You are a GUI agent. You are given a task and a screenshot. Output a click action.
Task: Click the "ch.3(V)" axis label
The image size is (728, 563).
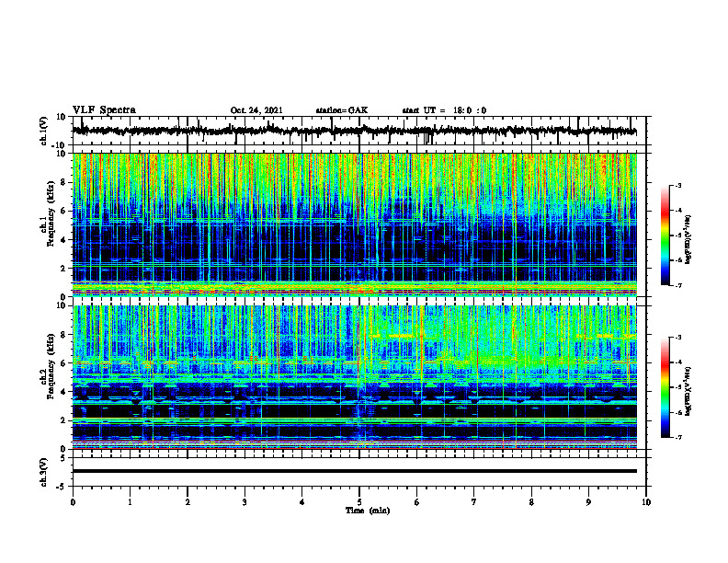(x=43, y=473)
